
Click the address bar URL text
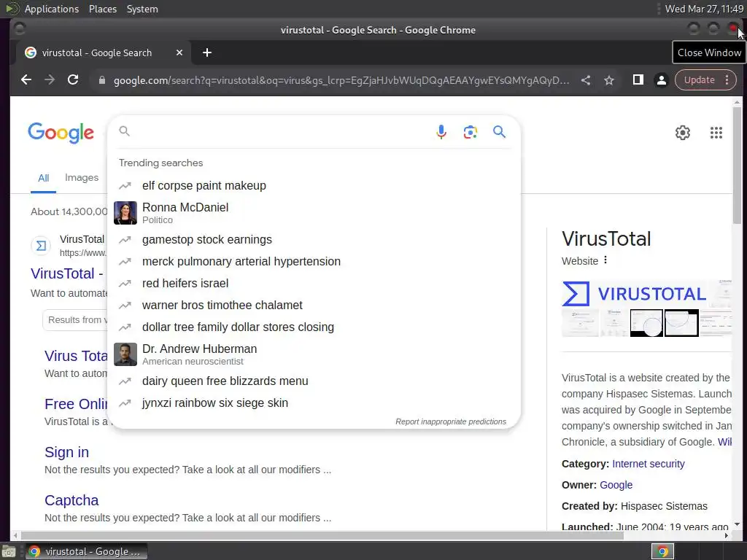coord(341,80)
